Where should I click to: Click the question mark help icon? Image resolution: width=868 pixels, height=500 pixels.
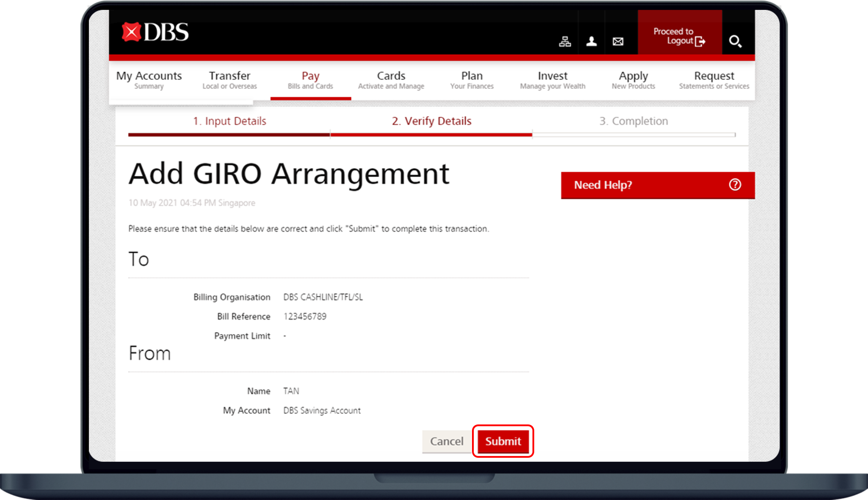[x=735, y=184]
